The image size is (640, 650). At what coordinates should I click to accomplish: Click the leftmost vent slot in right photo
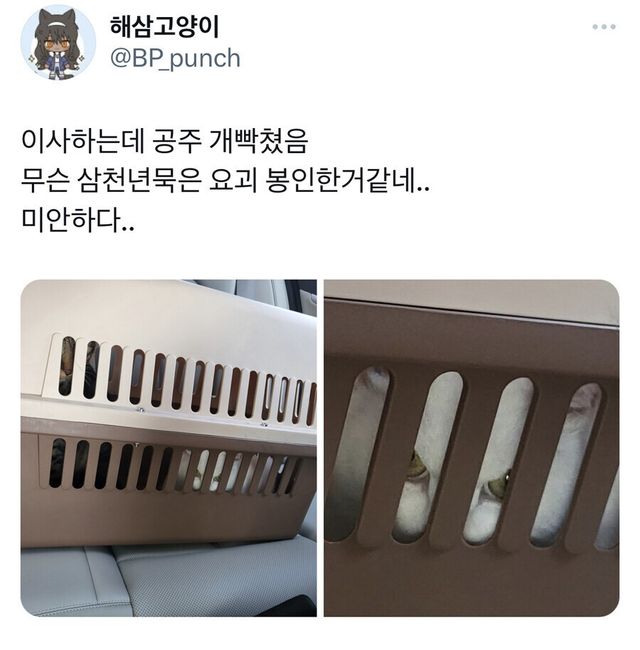coord(361,452)
